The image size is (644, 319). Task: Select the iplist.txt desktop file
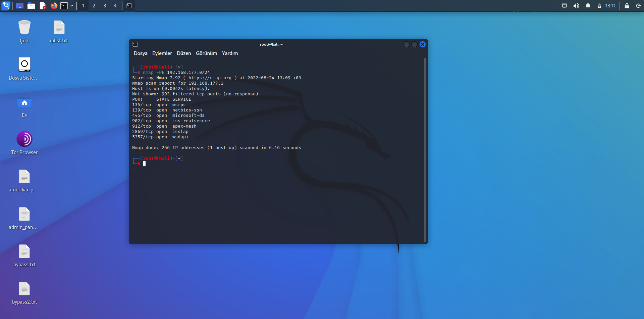(59, 32)
